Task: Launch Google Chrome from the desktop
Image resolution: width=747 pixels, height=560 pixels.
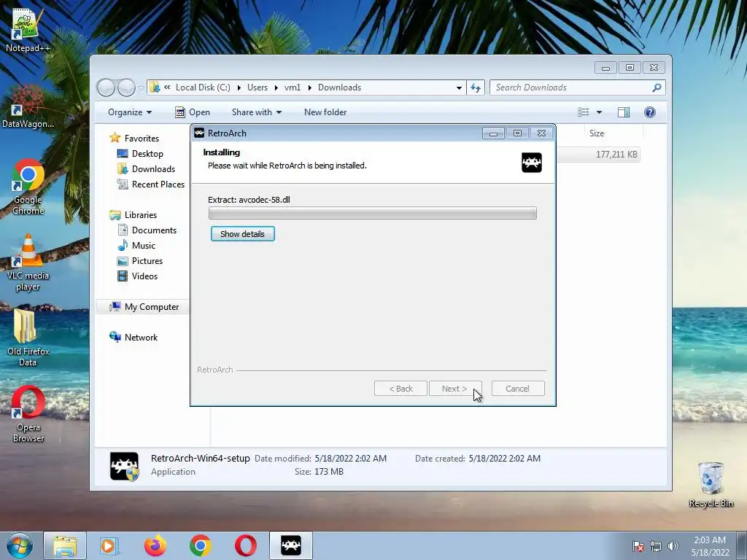Action: 28,187
